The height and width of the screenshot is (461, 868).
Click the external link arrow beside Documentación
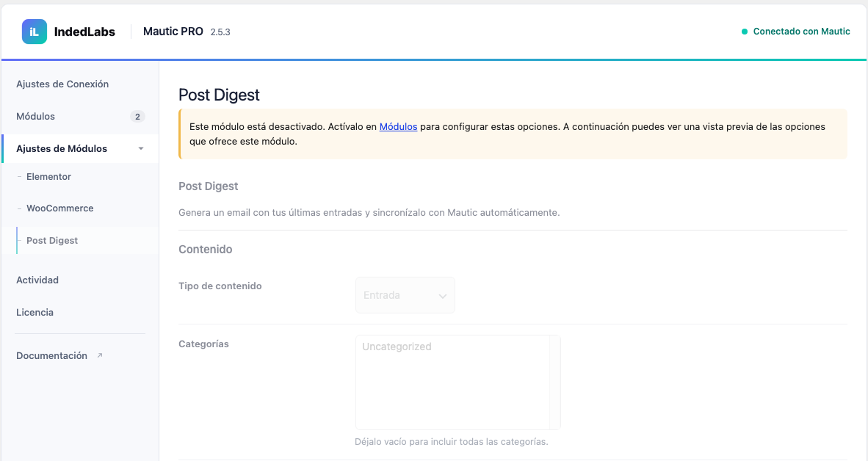(x=100, y=355)
